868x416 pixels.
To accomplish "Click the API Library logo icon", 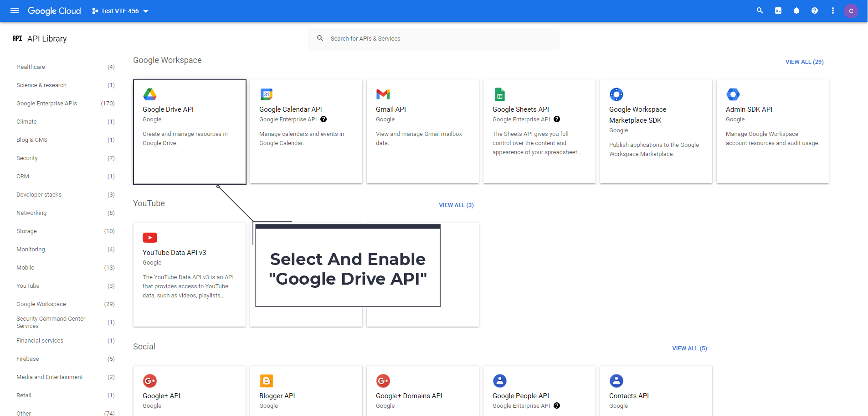I will pos(17,39).
